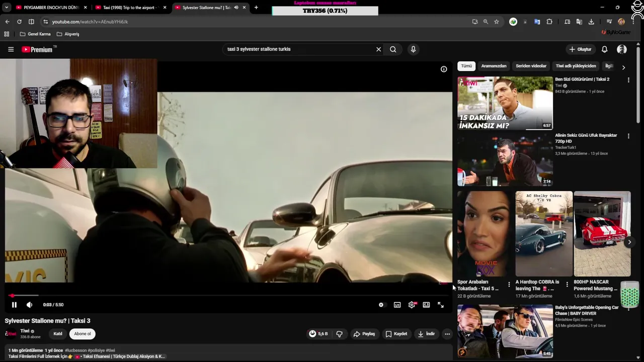Open Spor Arabaları Tokatladı short

click(x=486, y=234)
